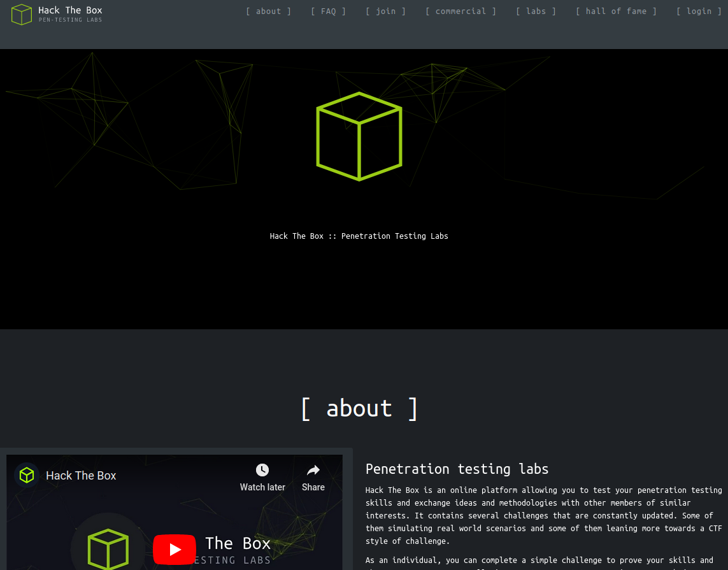Screen dimensions: 728x570
Task: Play the embedded YouTube video
Action: tap(175, 550)
